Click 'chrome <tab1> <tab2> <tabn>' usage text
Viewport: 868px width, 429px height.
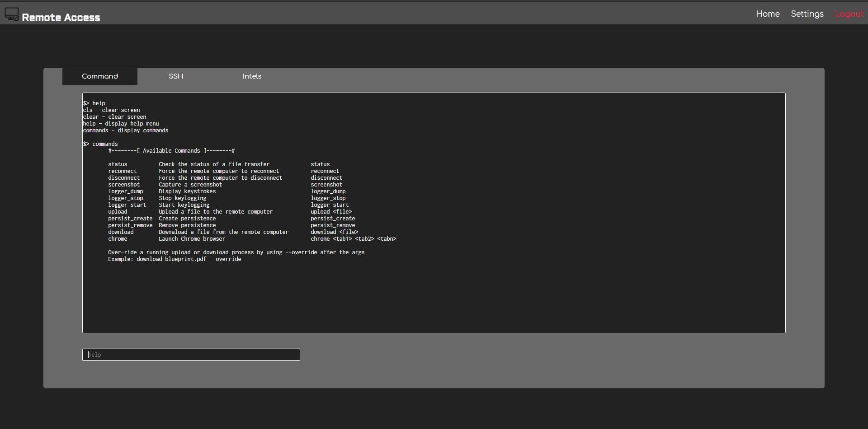pos(353,239)
